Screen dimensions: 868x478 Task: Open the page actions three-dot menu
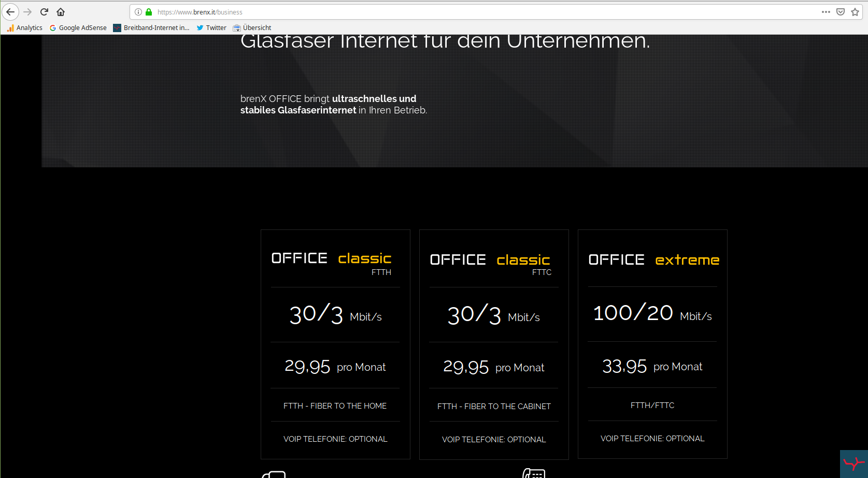click(x=826, y=12)
